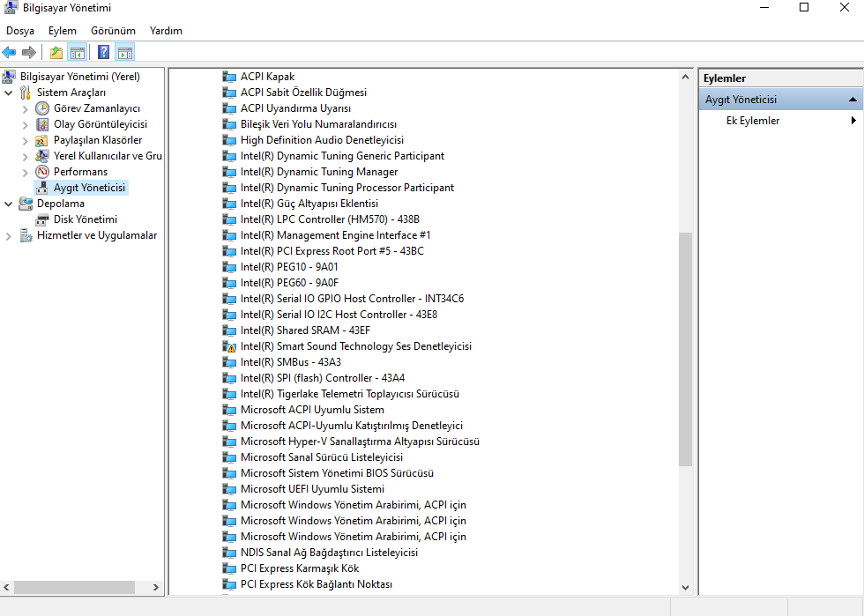Click the Yerel Kullanıcılar ve Gruplar icon
This screenshot has height=616, width=864.
click(42, 156)
